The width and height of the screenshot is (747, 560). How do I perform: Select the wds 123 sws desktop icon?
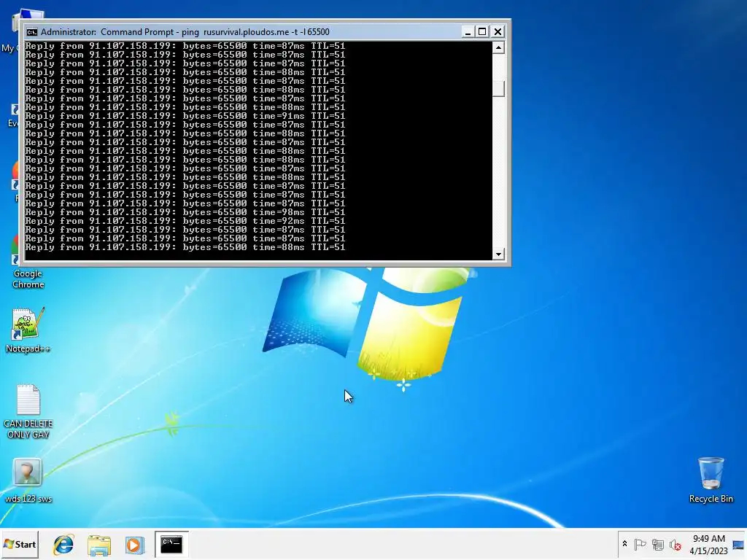28,481
